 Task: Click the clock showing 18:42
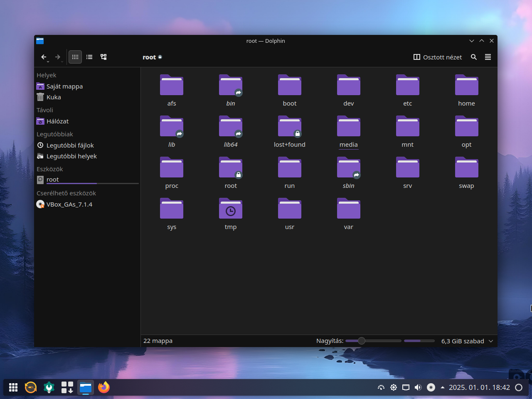tap(479, 387)
